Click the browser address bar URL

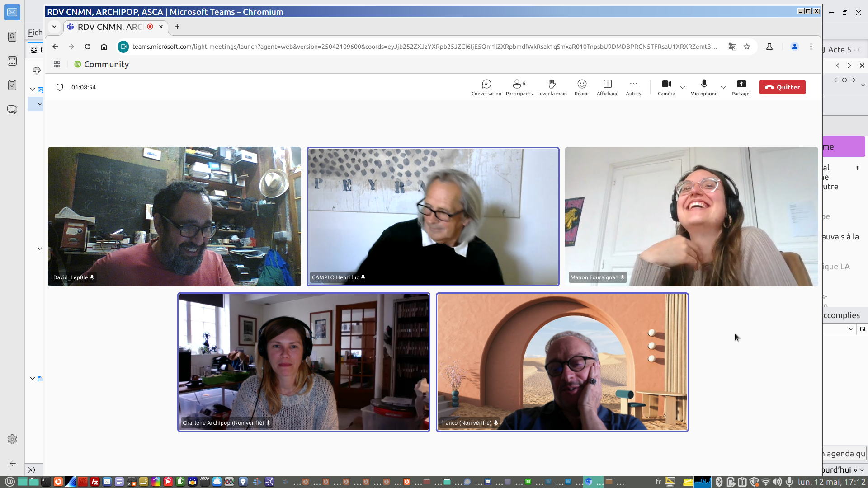click(424, 47)
